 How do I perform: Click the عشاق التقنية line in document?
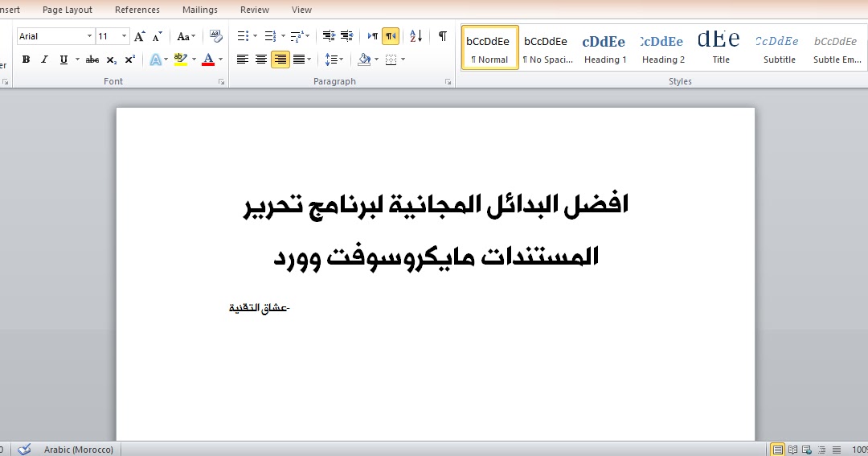(x=260, y=307)
